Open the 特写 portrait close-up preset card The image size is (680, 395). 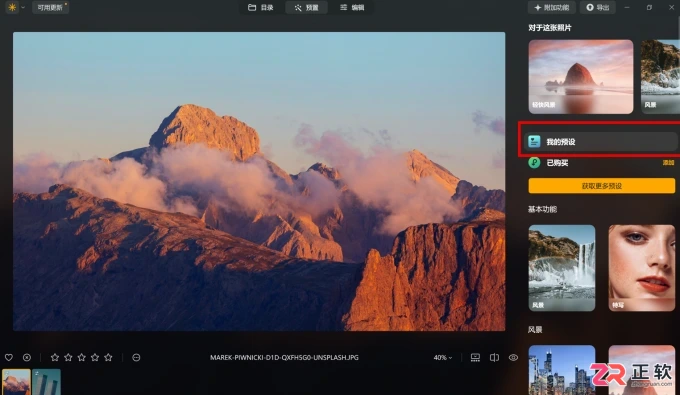[x=642, y=268]
